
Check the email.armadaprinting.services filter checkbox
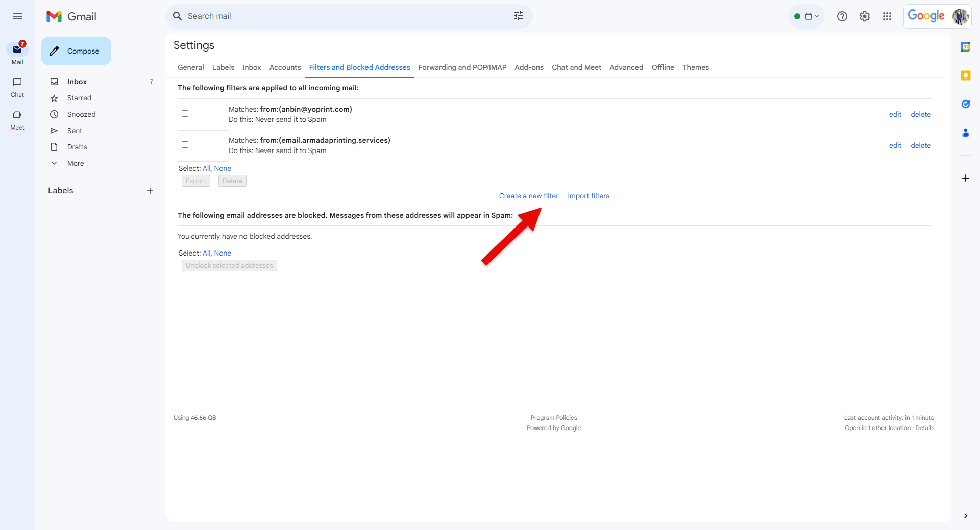pos(185,144)
